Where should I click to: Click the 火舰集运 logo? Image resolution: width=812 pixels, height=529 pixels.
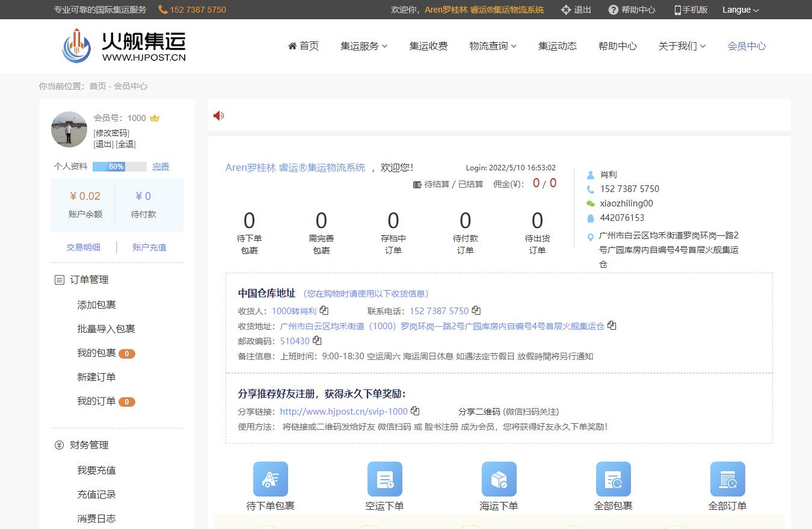125,46
